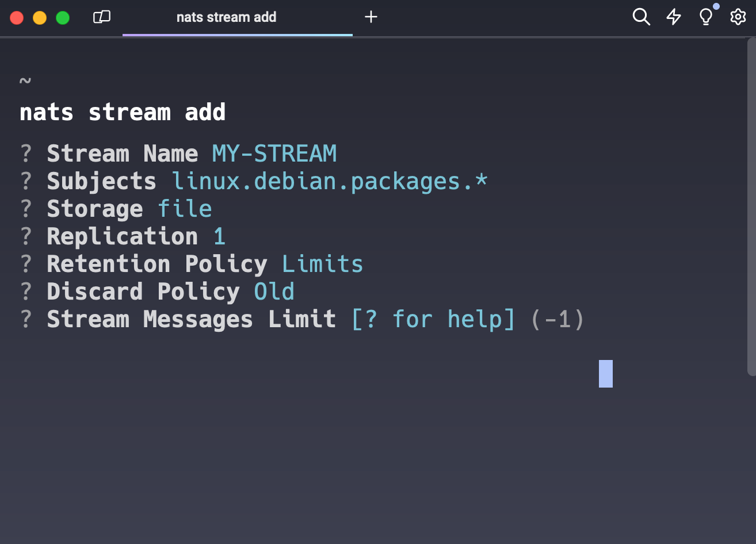
Task: Open command search with the magnifier icon
Action: point(641,17)
